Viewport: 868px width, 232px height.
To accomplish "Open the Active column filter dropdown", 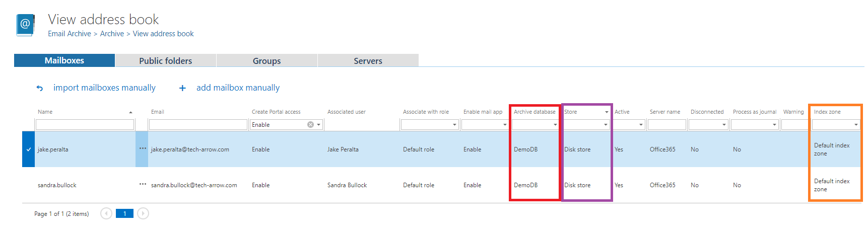I will click(x=641, y=125).
